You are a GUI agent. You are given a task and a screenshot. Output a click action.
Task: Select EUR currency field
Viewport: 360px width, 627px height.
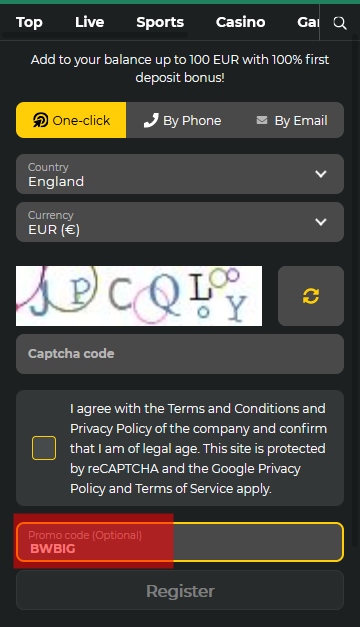(180, 222)
